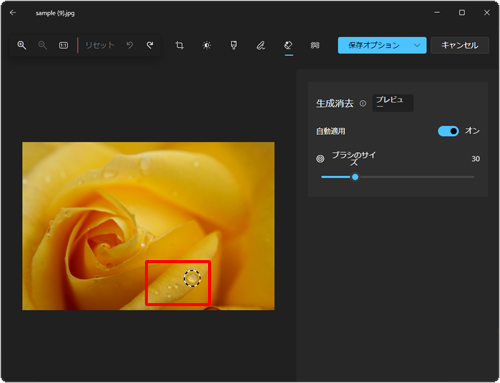Redo the last edit
Viewport: 500px width, 383px height.
(x=150, y=45)
